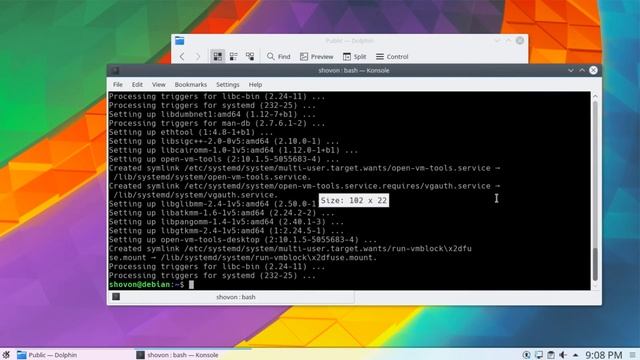Click the terminal icon on the Konsole tab
The height and width of the screenshot is (360, 640).
116,297
